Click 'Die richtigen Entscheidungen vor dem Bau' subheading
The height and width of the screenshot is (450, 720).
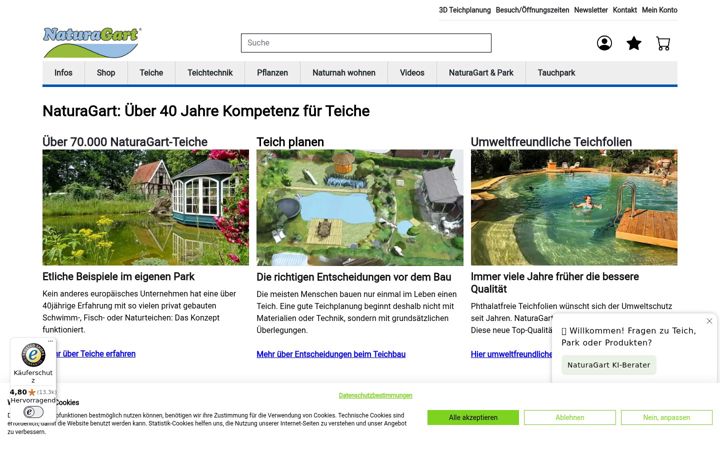tap(354, 277)
